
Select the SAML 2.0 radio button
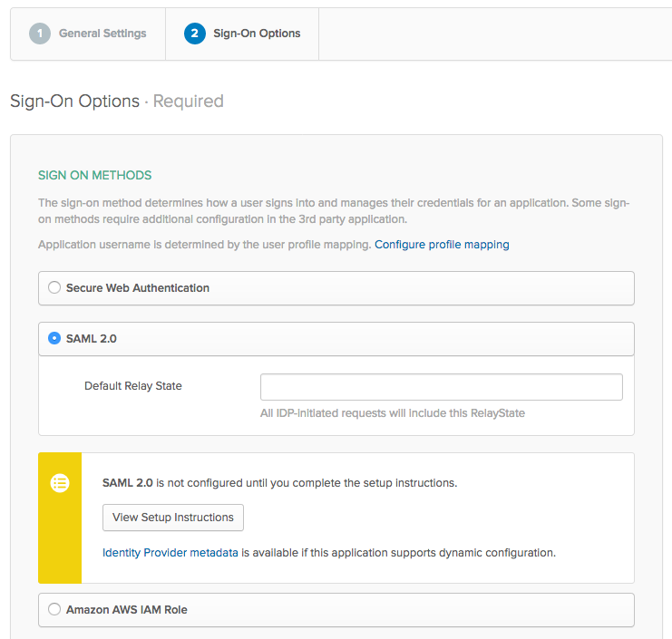pos(54,338)
